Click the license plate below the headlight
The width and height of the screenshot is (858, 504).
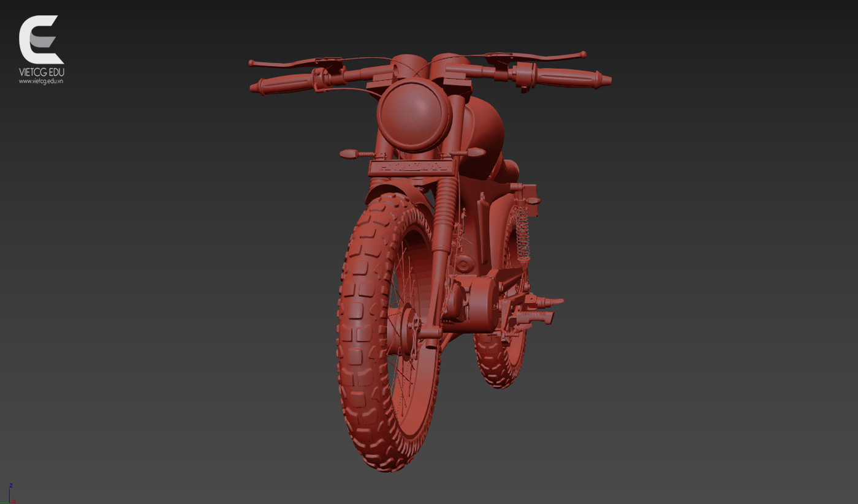point(411,167)
